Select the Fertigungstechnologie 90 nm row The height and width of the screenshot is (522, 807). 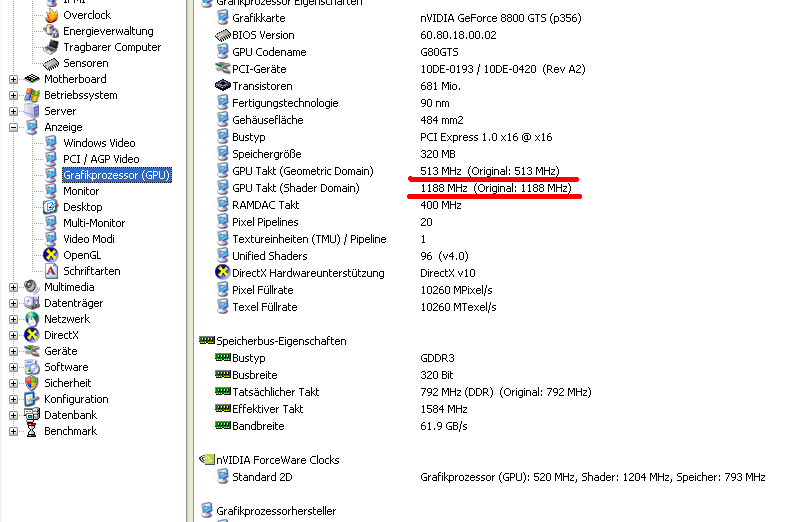click(332, 103)
